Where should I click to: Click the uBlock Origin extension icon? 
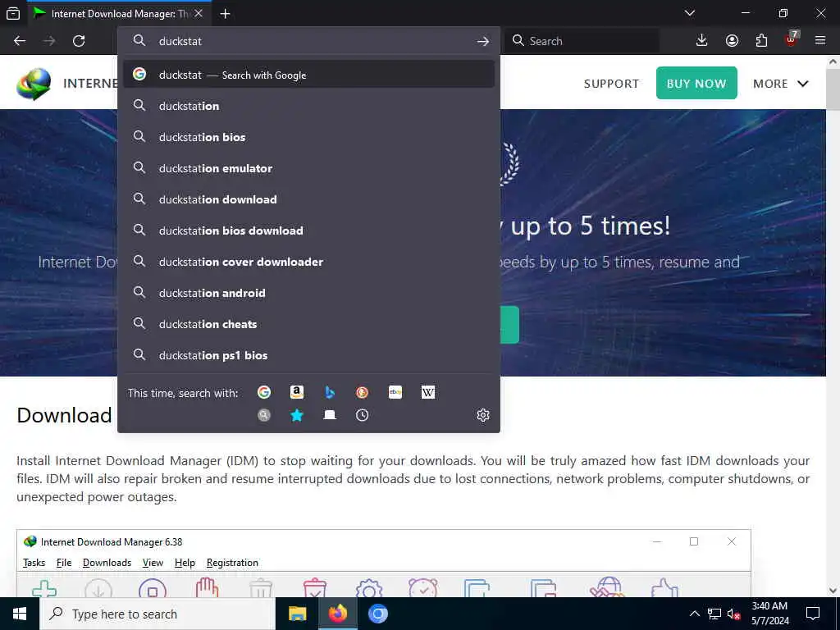coord(792,39)
